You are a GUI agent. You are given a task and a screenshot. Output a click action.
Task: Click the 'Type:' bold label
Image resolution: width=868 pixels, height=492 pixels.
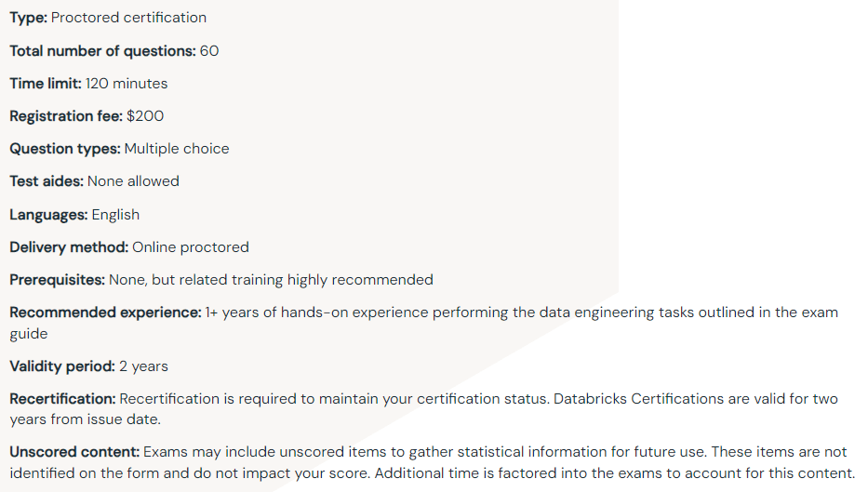pos(28,18)
